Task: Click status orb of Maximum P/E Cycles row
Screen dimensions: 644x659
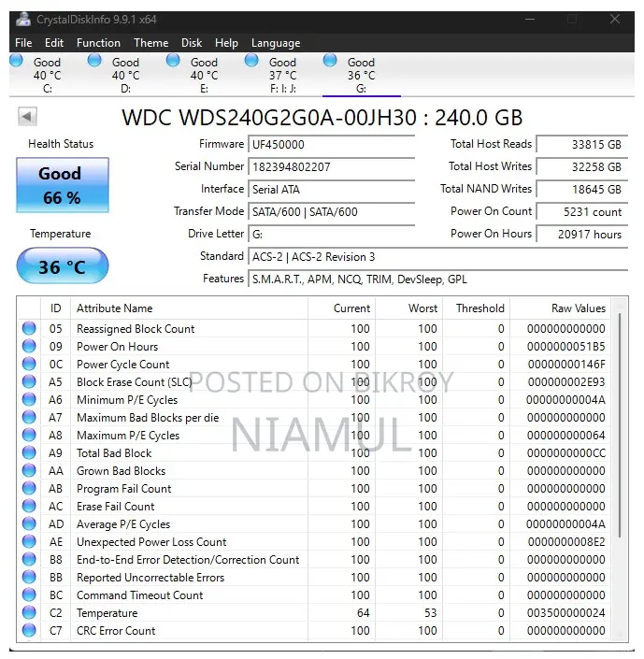Action: [x=29, y=435]
